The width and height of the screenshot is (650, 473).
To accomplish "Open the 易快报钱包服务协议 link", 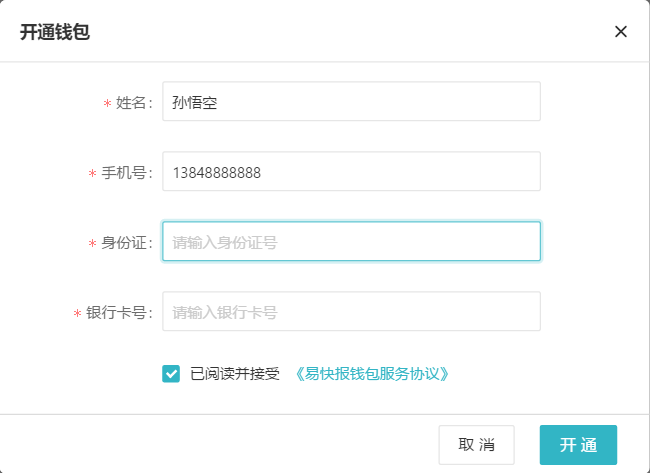I will [x=372, y=374].
